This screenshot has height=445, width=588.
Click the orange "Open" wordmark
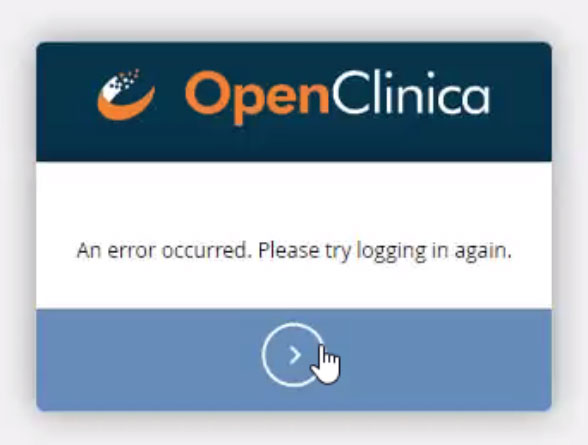pos(257,97)
